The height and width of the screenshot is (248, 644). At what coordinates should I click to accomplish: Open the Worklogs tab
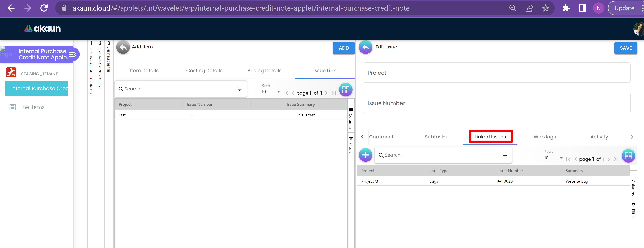(x=545, y=137)
